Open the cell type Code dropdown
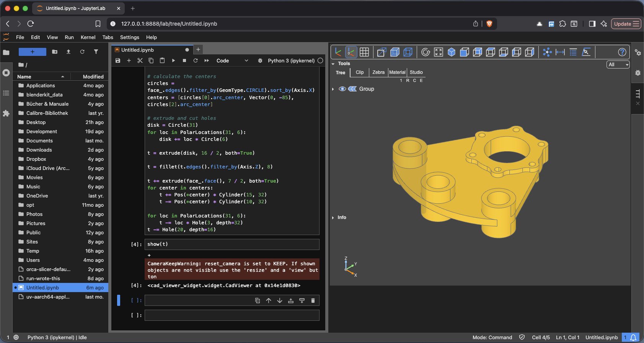This screenshot has width=644, height=343. tap(232, 60)
